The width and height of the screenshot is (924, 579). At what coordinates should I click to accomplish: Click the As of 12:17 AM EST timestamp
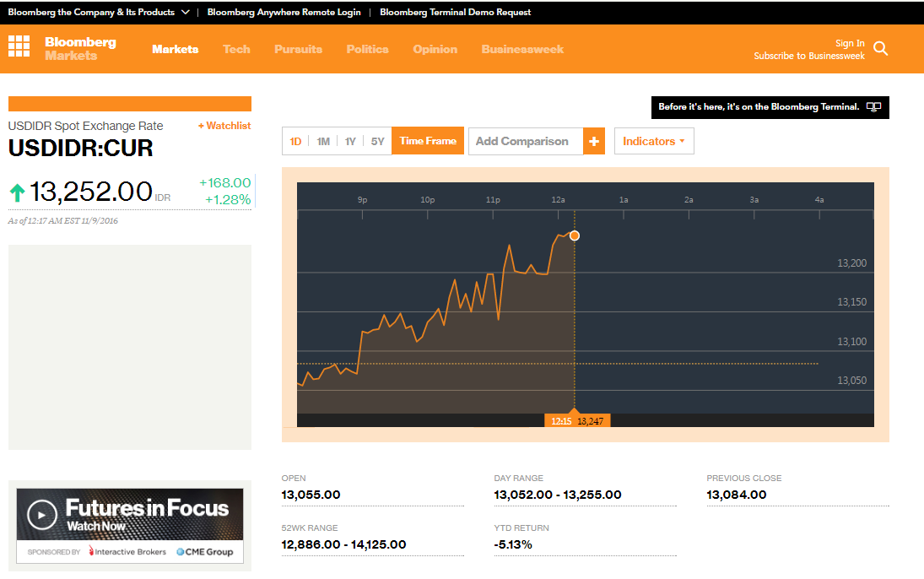coord(63,221)
